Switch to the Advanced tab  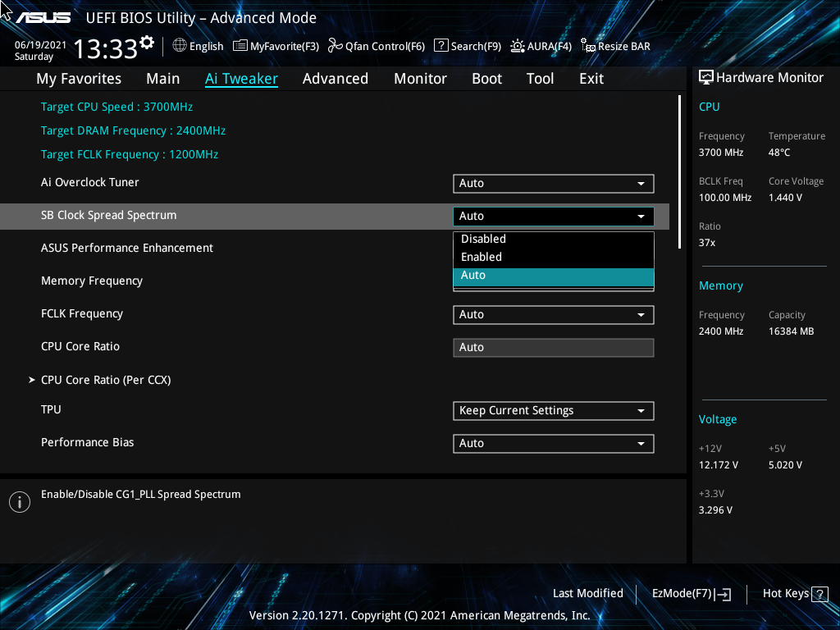pyautogui.click(x=336, y=78)
